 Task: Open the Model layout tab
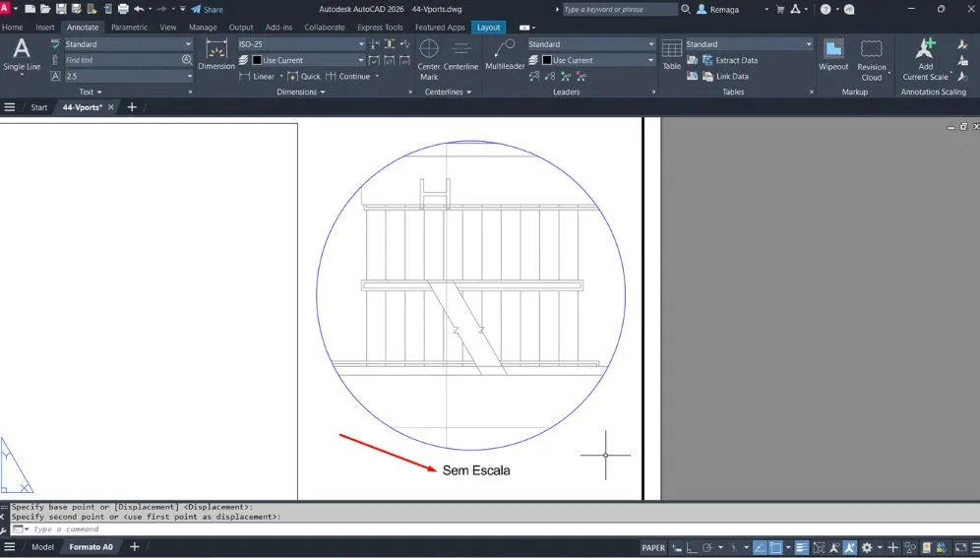point(42,547)
